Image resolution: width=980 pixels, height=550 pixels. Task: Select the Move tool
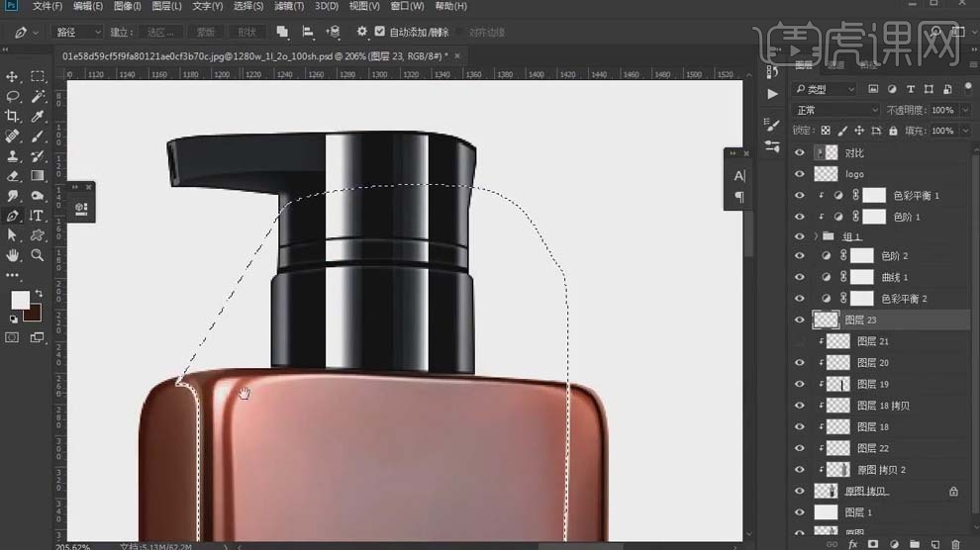pyautogui.click(x=13, y=77)
